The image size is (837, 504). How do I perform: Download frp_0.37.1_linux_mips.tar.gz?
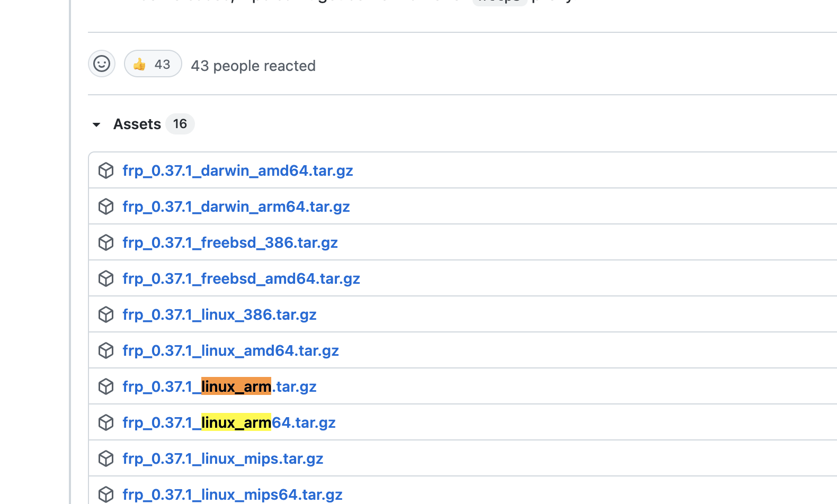coord(222,458)
